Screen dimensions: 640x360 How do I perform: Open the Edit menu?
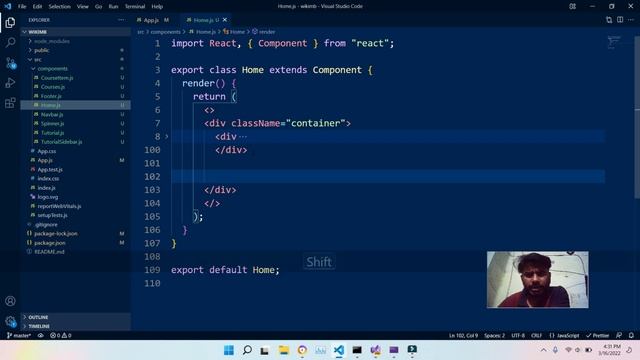pos(37,6)
